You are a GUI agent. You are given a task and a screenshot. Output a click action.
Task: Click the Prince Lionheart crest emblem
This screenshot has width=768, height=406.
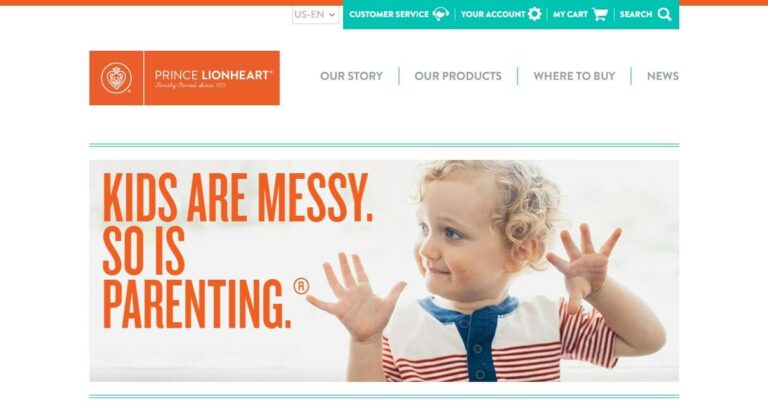click(x=116, y=78)
